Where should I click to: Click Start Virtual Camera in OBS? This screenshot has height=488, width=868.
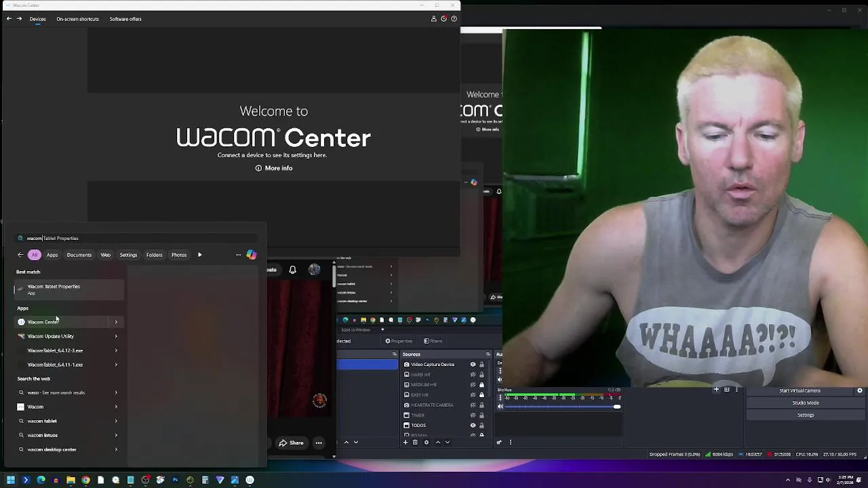pos(800,390)
